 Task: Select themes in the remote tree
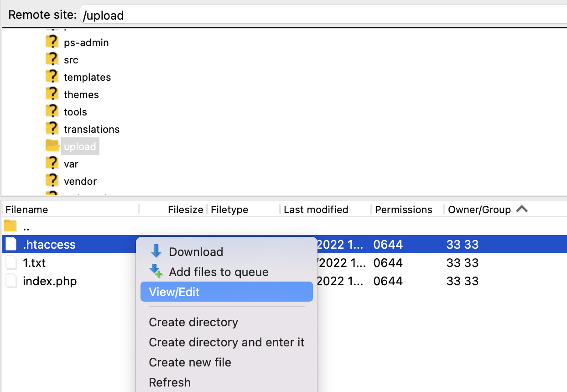(81, 94)
